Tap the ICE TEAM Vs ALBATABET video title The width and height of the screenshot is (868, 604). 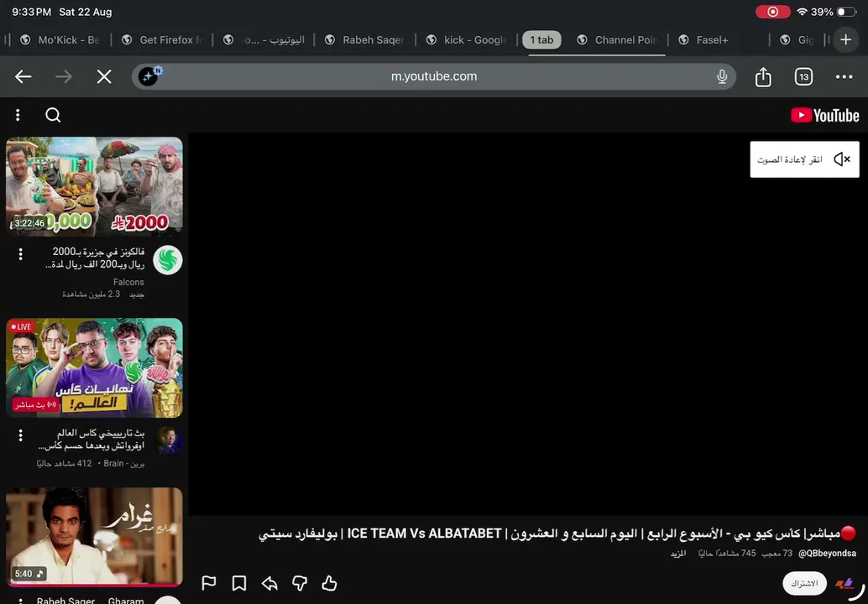click(557, 534)
